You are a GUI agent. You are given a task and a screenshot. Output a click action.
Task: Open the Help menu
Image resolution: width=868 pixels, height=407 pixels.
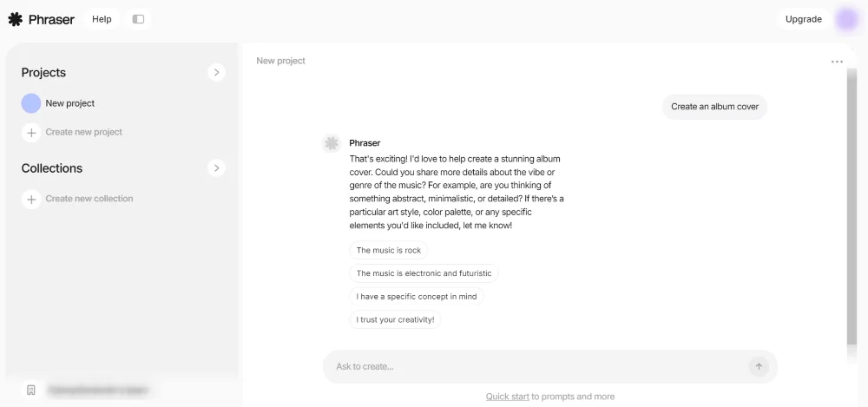(102, 19)
